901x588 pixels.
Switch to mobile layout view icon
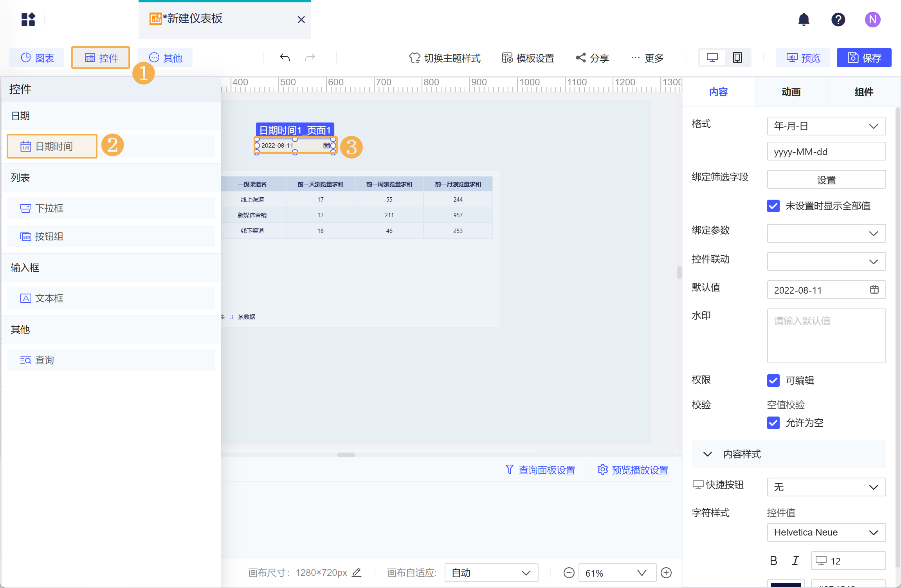pyautogui.click(x=737, y=58)
